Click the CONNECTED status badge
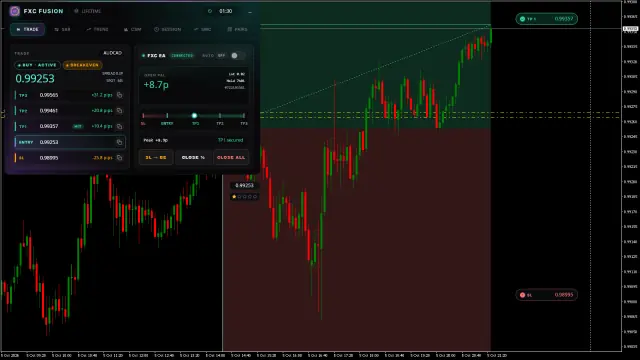 tap(182, 56)
